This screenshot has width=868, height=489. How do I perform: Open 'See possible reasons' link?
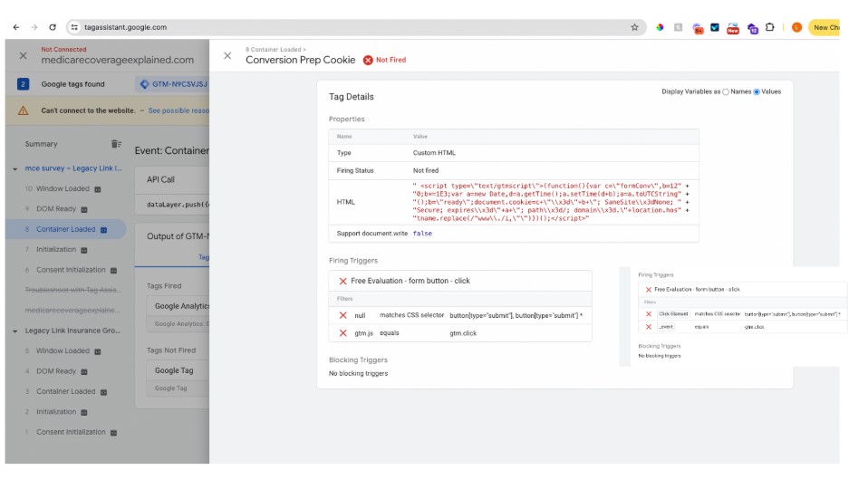click(x=178, y=110)
